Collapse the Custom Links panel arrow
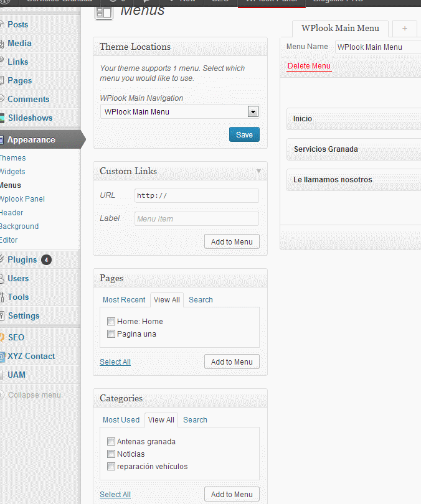 (x=258, y=171)
